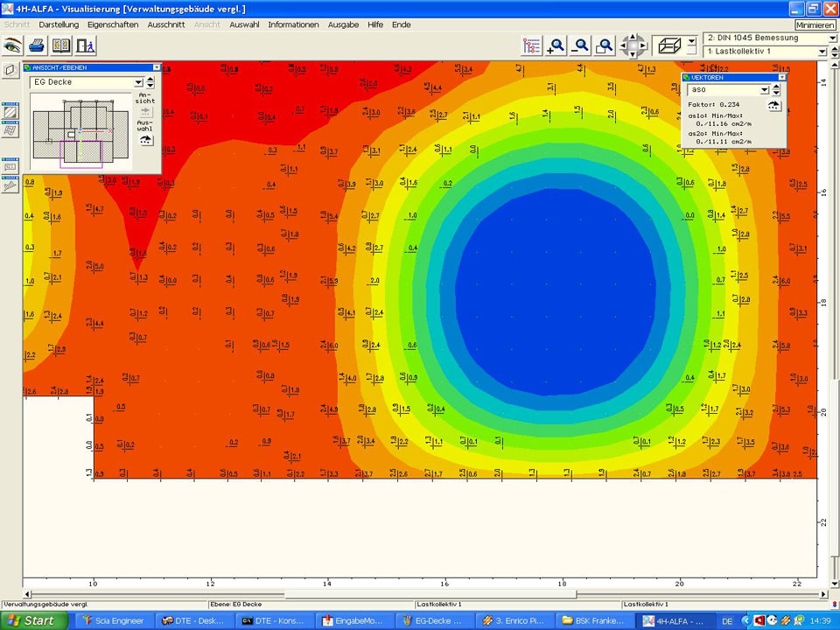The image size is (840, 630).
Task: Click the 3D wireframe box view icon
Action: [x=669, y=45]
